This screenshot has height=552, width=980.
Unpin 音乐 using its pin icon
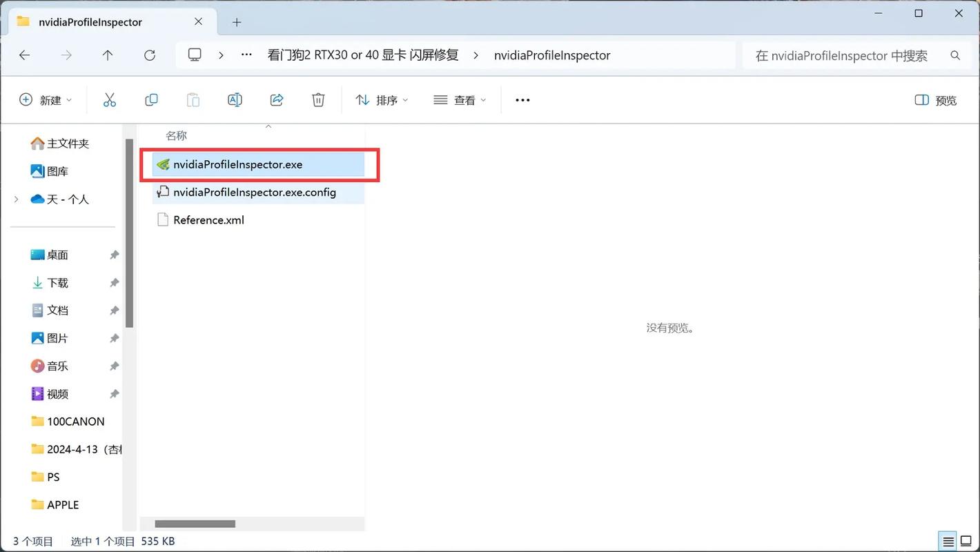tap(115, 366)
